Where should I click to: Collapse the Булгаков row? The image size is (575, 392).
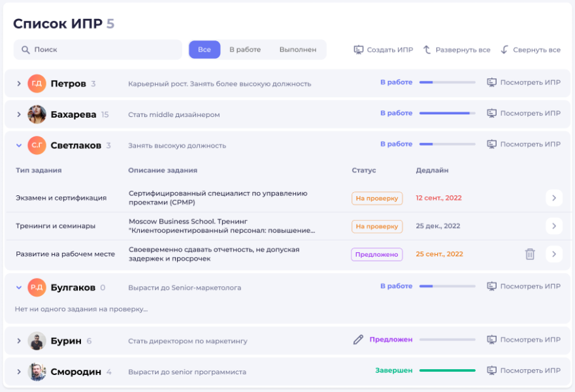point(19,287)
